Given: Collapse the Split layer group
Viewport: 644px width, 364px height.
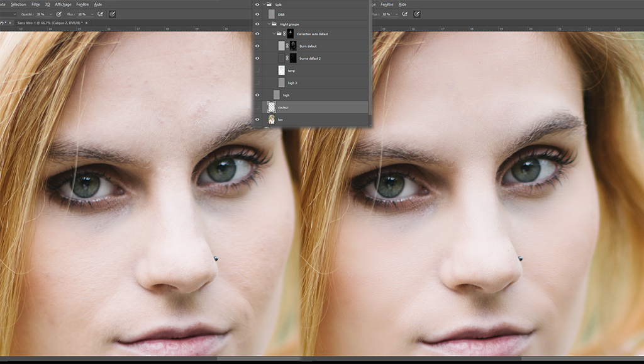Looking at the screenshot, I should [264, 4].
